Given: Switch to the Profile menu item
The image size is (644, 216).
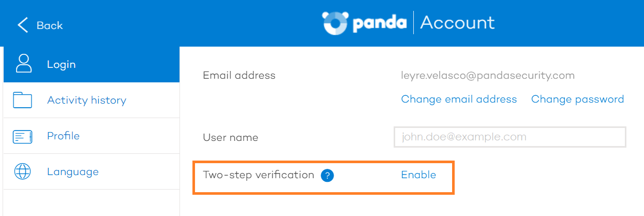Looking at the screenshot, I should pyautogui.click(x=92, y=136).
